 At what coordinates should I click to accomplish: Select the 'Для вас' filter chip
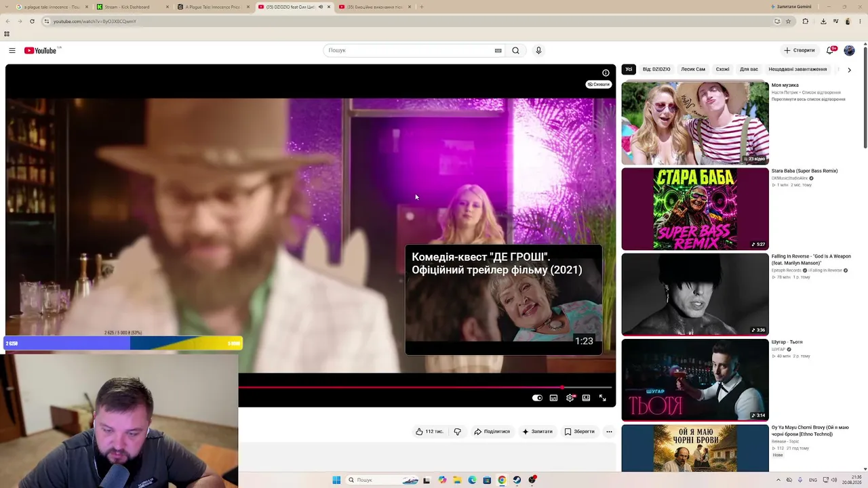point(749,69)
